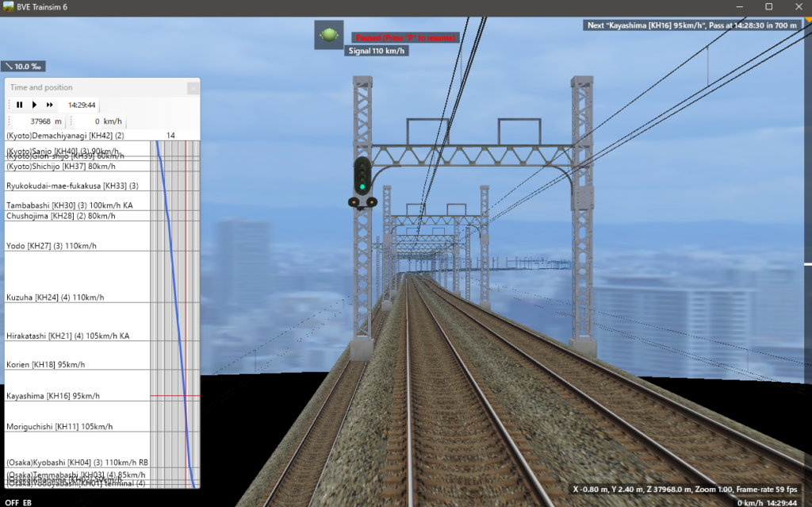Click the pause button in Time and position

[20, 105]
